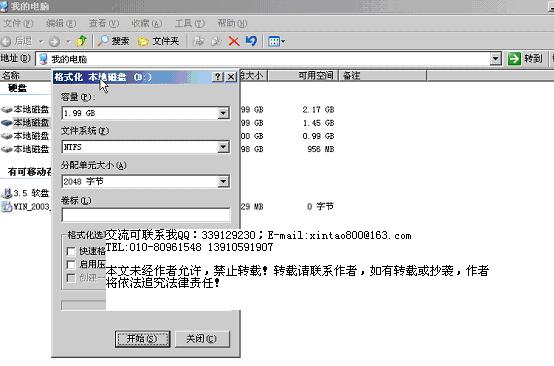The image size is (554, 366).
Task: Select the fourth local disk drive icon
Action: click(6, 149)
